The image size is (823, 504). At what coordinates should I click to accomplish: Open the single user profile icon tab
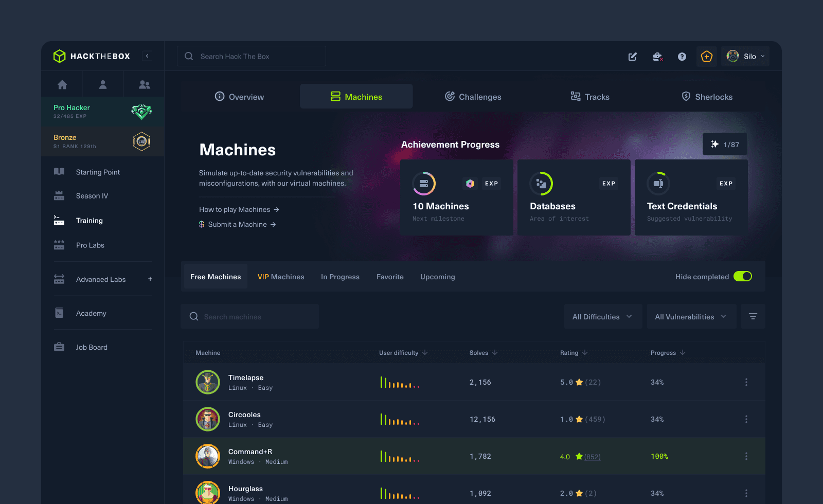103,84
